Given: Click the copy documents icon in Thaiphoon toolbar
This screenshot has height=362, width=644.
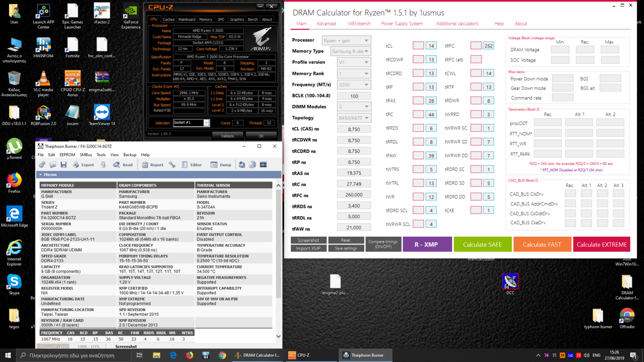Looking at the screenshot, I should click(x=253, y=164).
